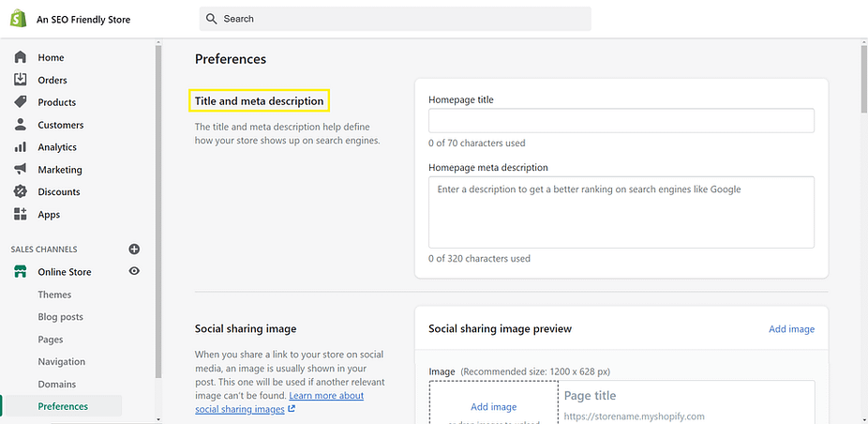The width and height of the screenshot is (868, 424).
Task: Click into the top Search bar
Action: tap(396, 19)
